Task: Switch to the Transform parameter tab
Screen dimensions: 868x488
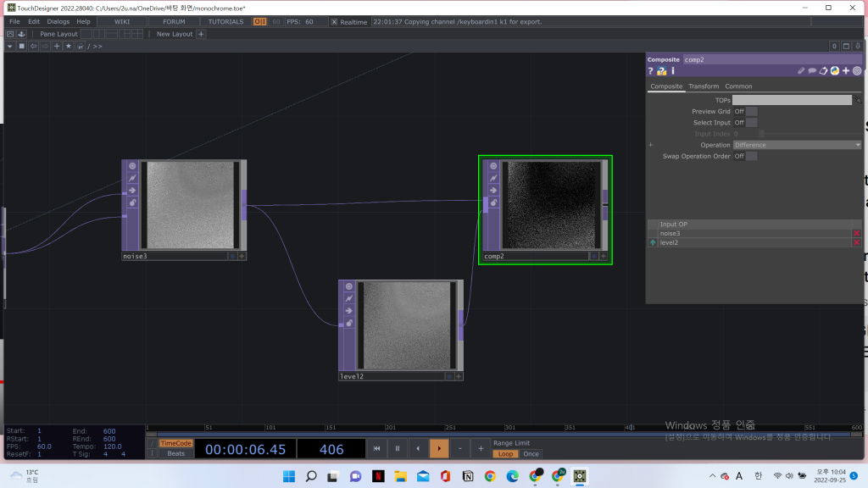Action: click(x=704, y=86)
